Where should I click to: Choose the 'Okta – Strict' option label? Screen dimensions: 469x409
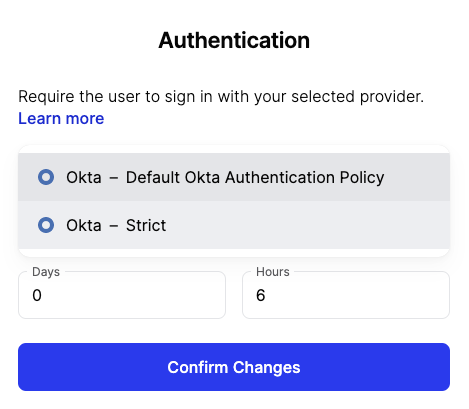(116, 225)
